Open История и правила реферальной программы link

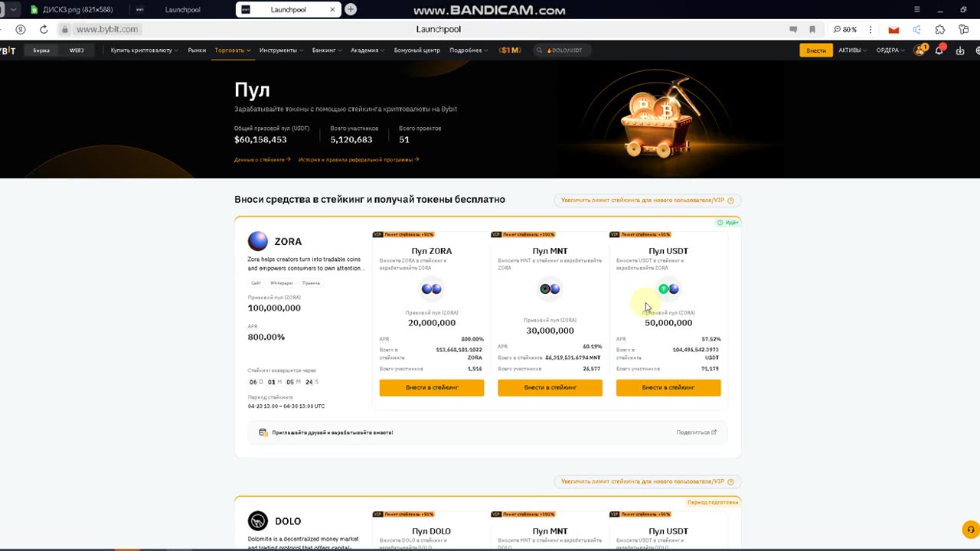[358, 160]
